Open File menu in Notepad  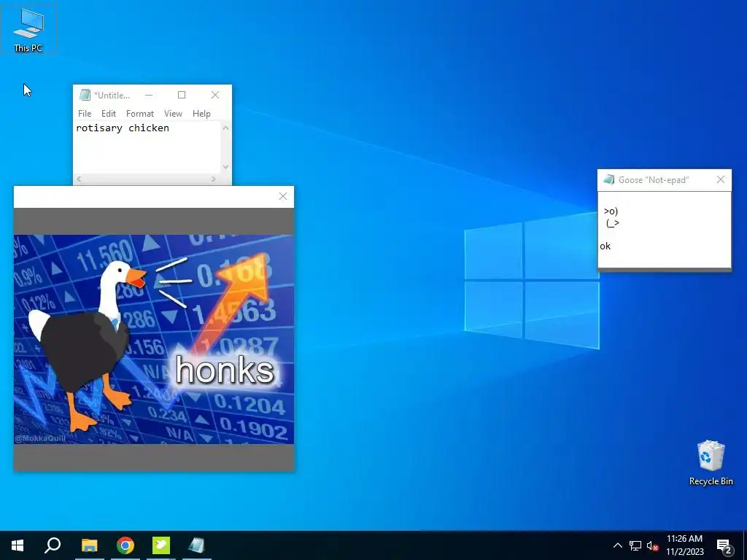pyautogui.click(x=85, y=113)
